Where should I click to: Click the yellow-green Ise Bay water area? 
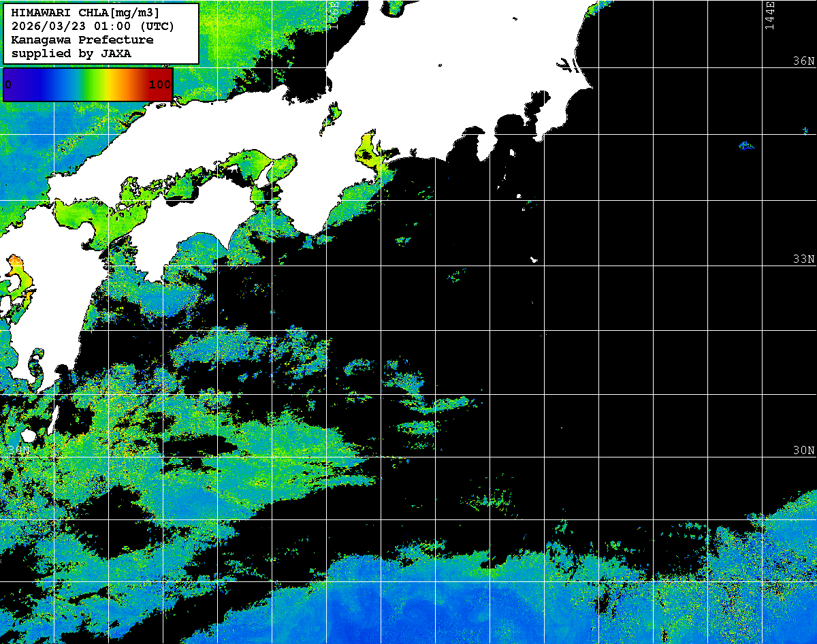366,150
